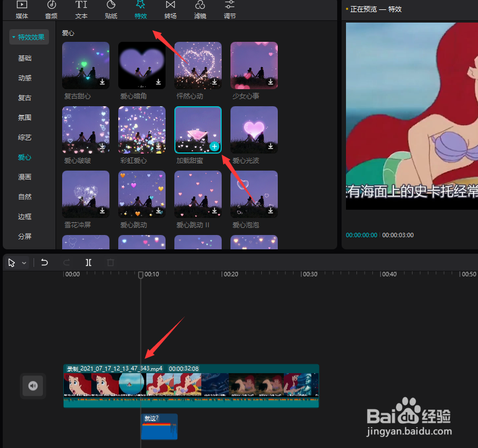478x448 pixels.
Task: Download the 少女心事 effect
Action: pyautogui.click(x=271, y=82)
